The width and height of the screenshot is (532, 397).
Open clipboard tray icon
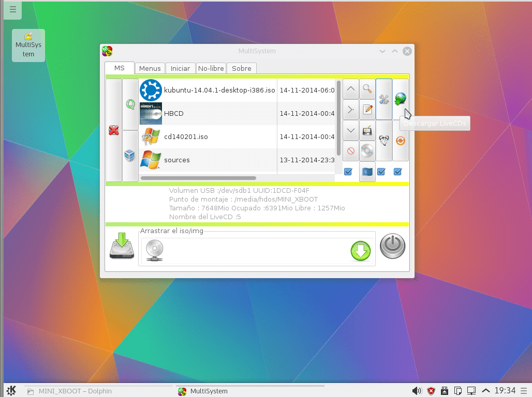pos(457,391)
